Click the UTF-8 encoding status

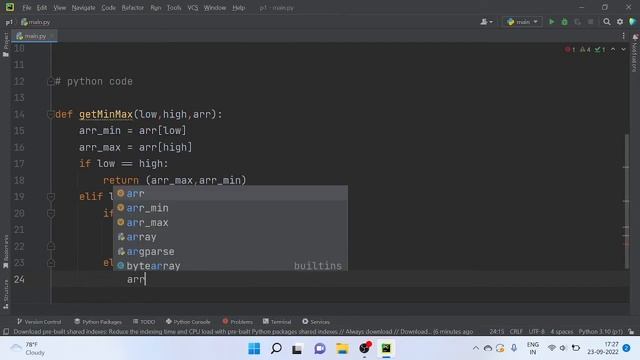[x=536, y=331]
